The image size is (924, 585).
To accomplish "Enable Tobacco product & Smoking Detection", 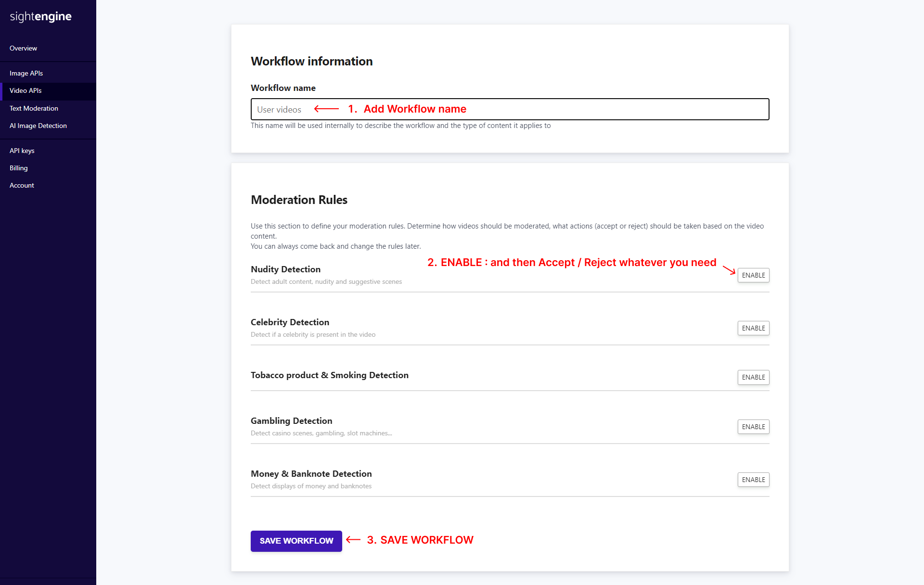I will point(753,376).
